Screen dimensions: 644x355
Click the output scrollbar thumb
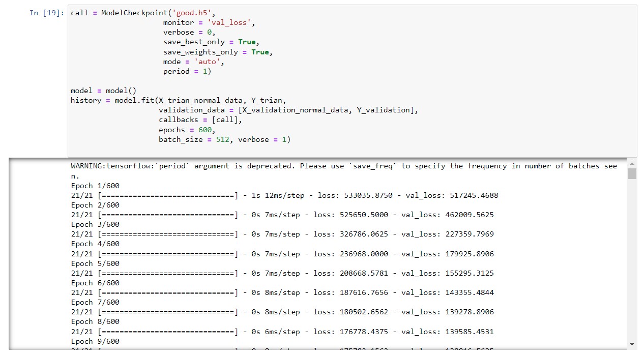[632, 173]
